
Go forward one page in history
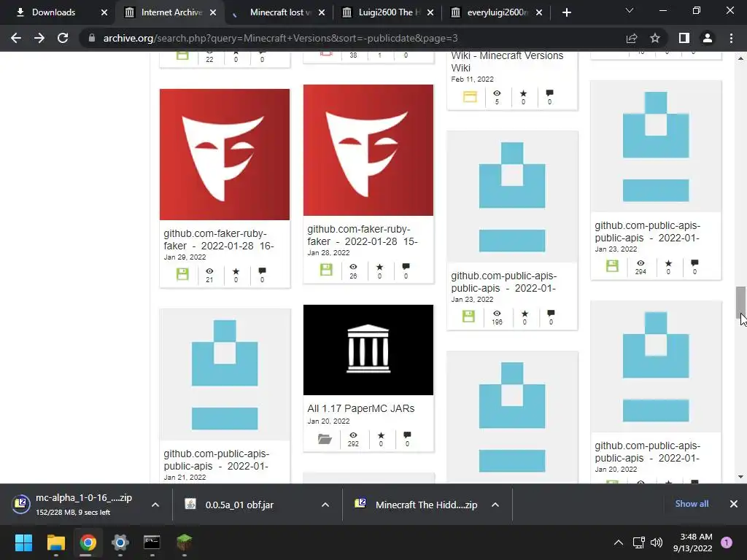[39, 38]
